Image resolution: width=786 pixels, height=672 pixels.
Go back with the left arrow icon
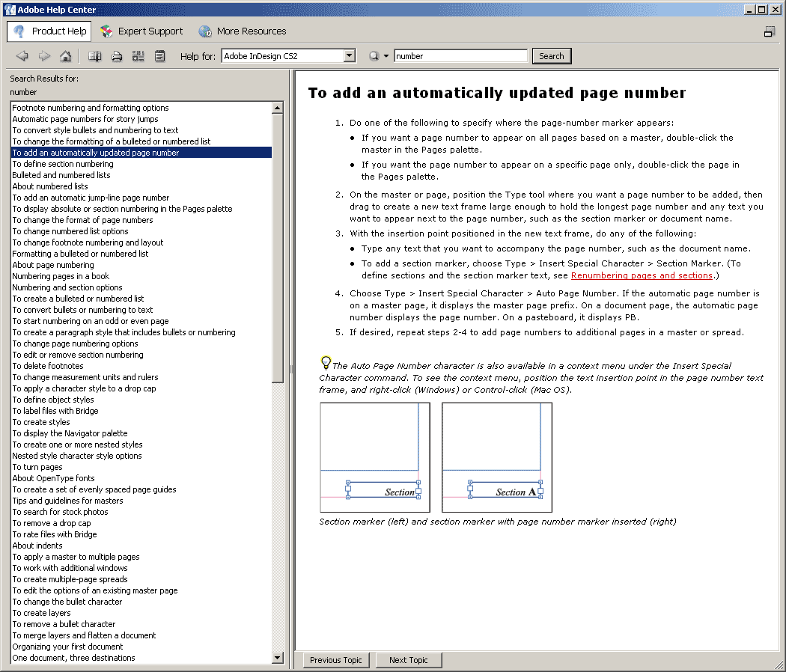22,56
